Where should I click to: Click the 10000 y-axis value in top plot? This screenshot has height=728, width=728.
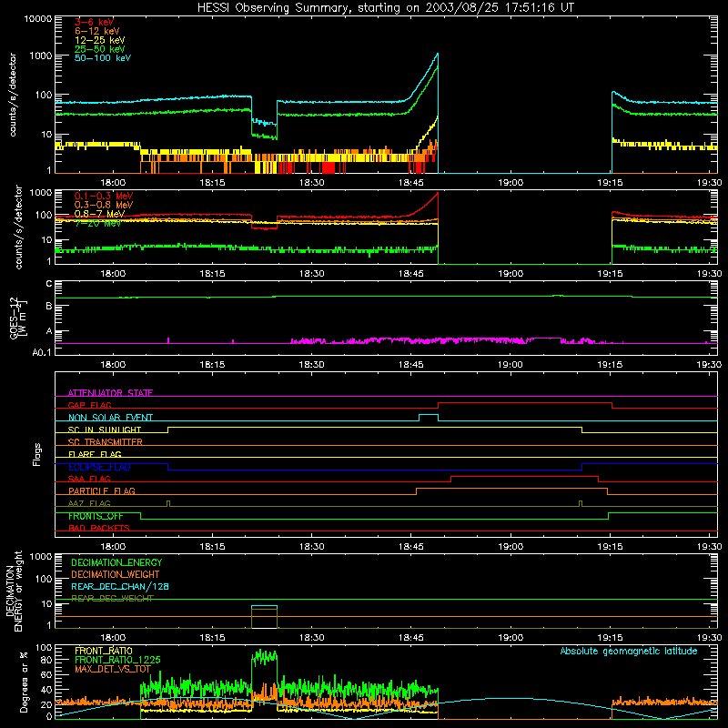(38, 19)
